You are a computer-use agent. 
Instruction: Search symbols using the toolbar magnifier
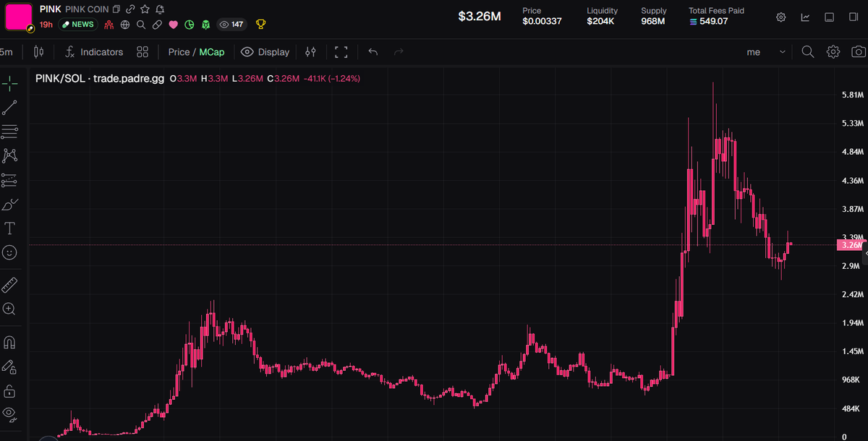pos(808,52)
